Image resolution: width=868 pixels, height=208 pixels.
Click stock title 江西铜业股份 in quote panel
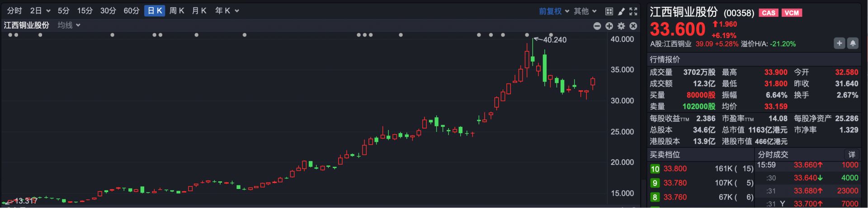click(x=684, y=12)
